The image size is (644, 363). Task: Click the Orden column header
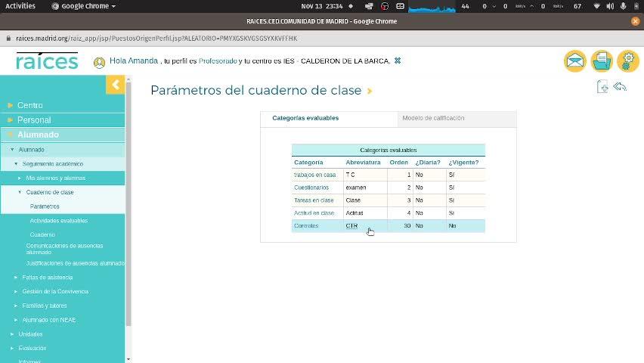[398, 163]
